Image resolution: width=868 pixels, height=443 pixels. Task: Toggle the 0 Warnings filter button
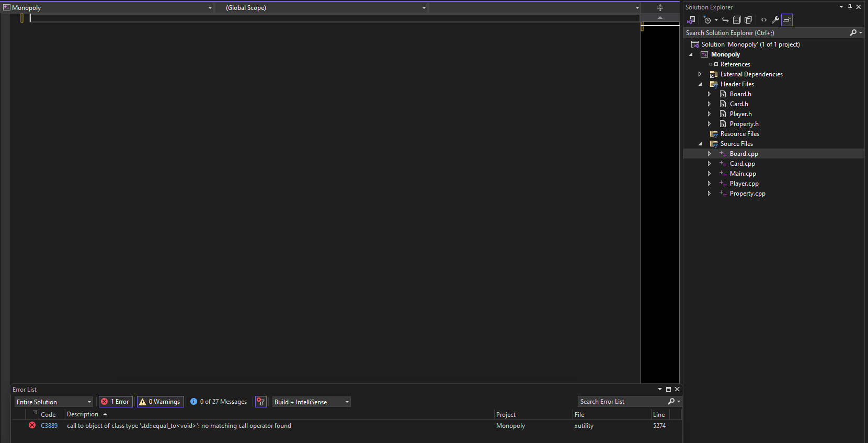tap(161, 402)
